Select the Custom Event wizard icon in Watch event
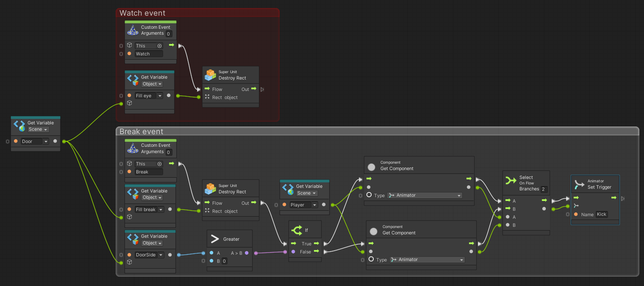644x286 pixels. (133, 30)
